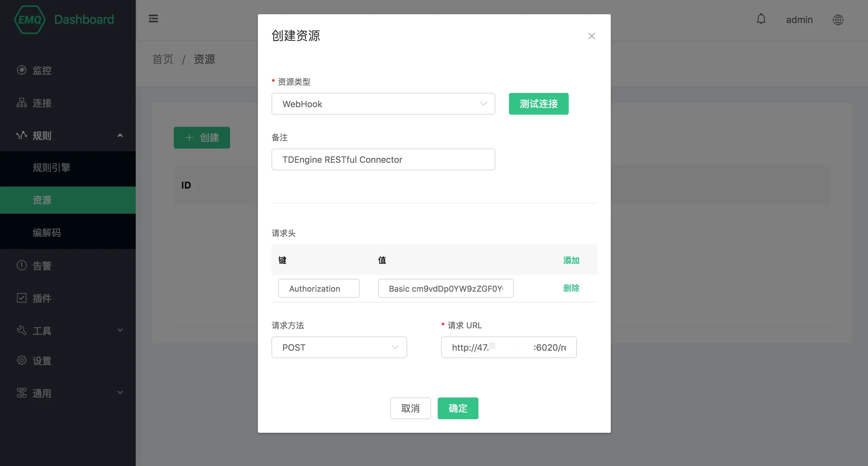Screen dimensions: 868x466
Task: Collapse the 规则 sidebar submenu
Action: [68, 135]
